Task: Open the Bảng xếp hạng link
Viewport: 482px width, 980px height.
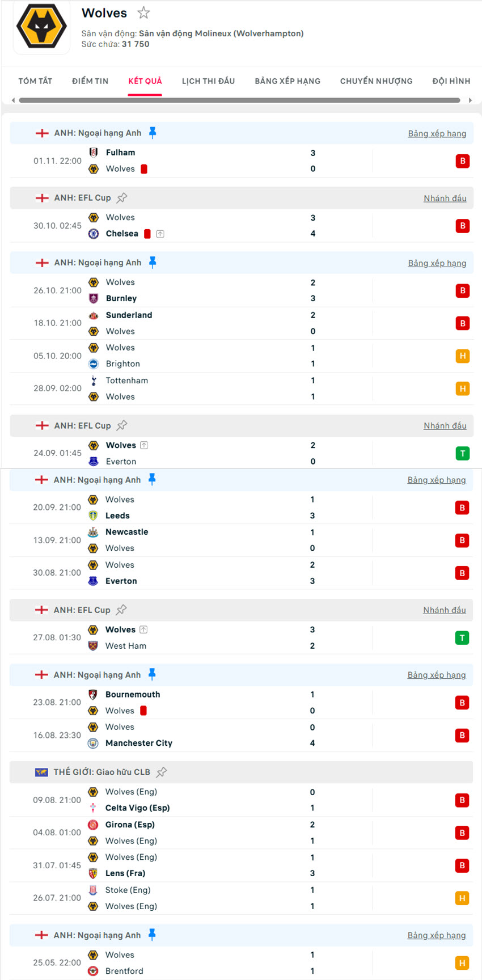Action: pos(438,133)
